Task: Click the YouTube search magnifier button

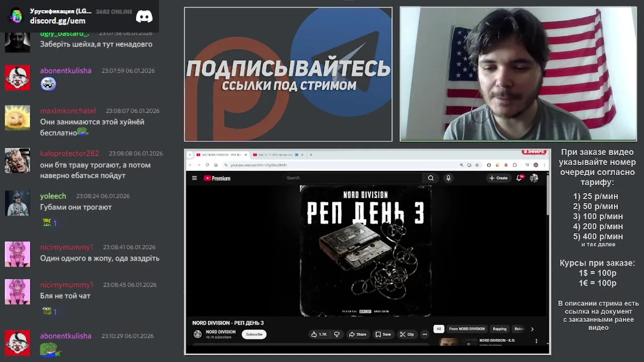Action: [x=431, y=178]
